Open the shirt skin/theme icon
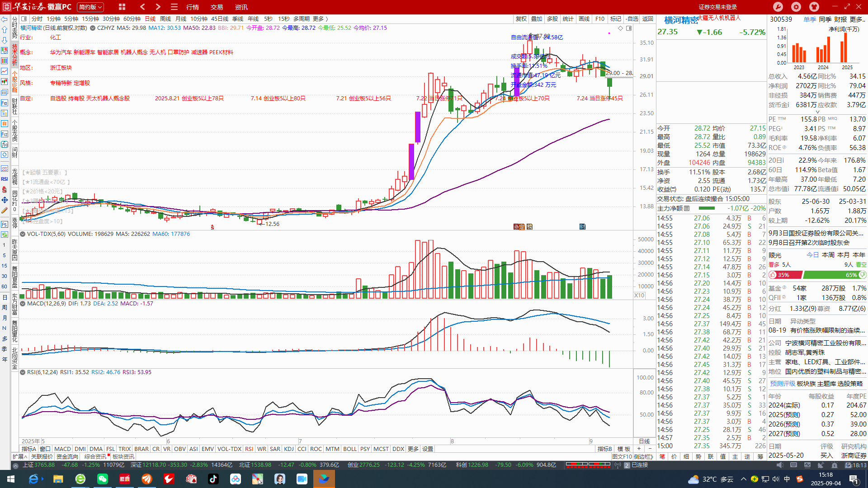868x488 pixels. tap(814, 7)
